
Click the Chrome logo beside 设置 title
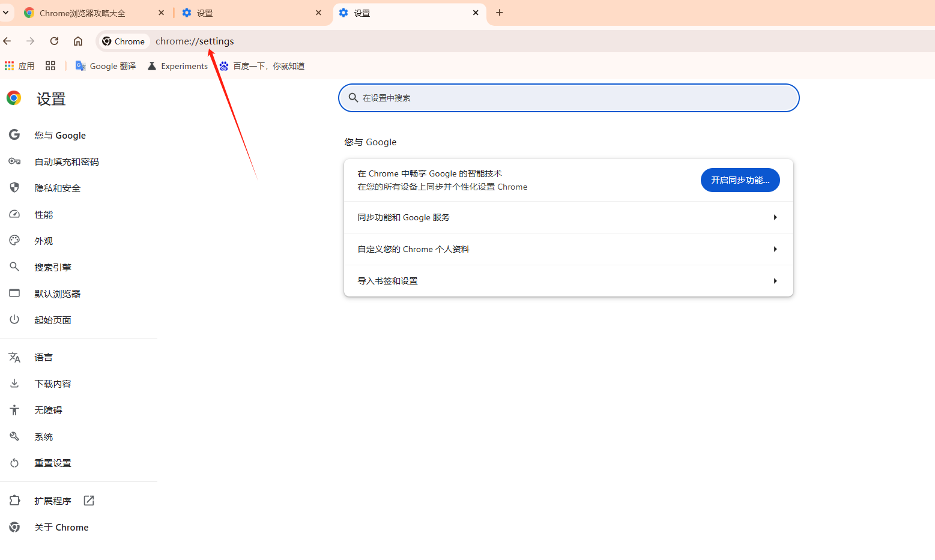pyautogui.click(x=14, y=98)
